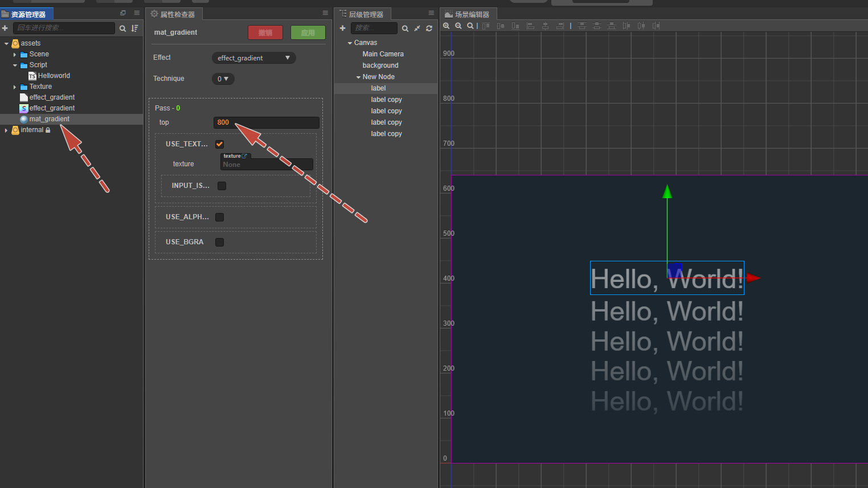Select the Main Camera node
This screenshot has height=488, width=868.
pyautogui.click(x=383, y=54)
